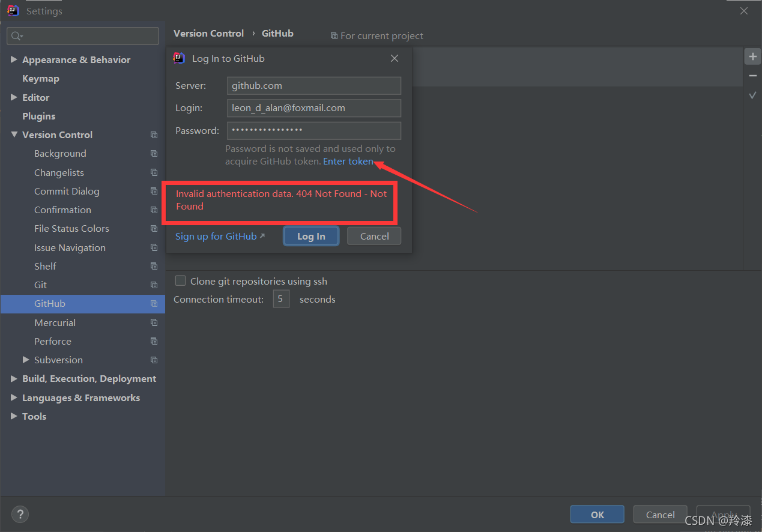Image resolution: width=762 pixels, height=532 pixels.
Task: Click the Settings Cancel button
Action: (661, 515)
